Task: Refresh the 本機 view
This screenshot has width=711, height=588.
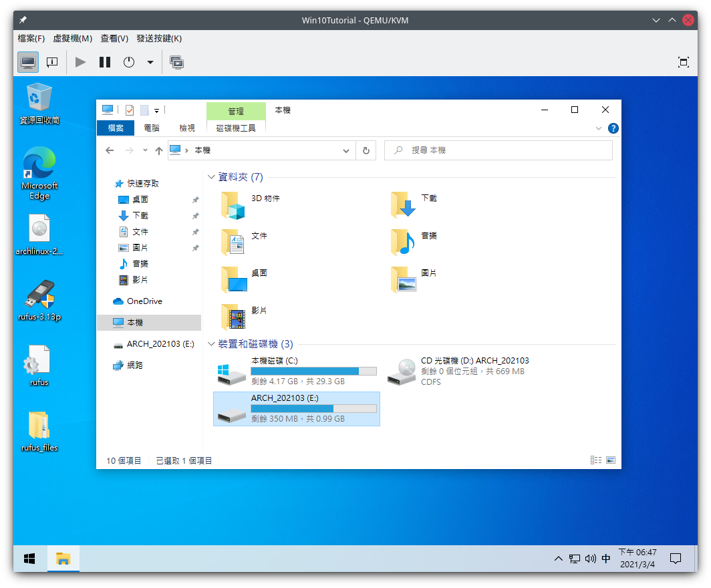Action: pyautogui.click(x=366, y=150)
